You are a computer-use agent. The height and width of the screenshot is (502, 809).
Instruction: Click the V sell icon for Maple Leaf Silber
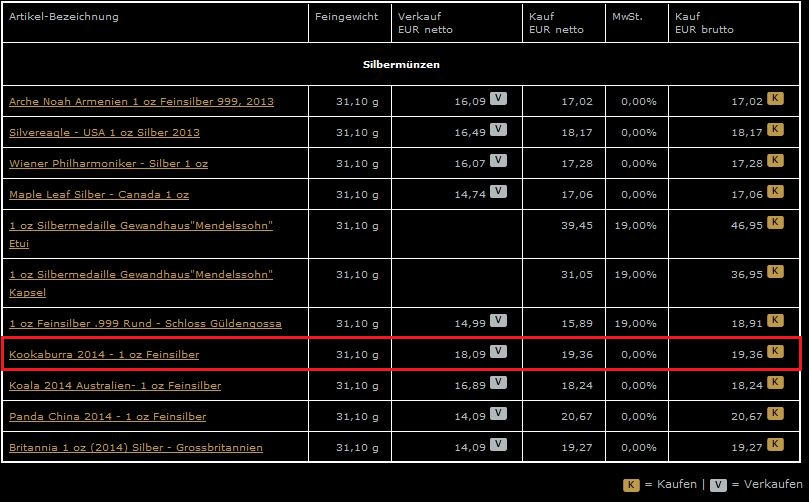coord(498,193)
